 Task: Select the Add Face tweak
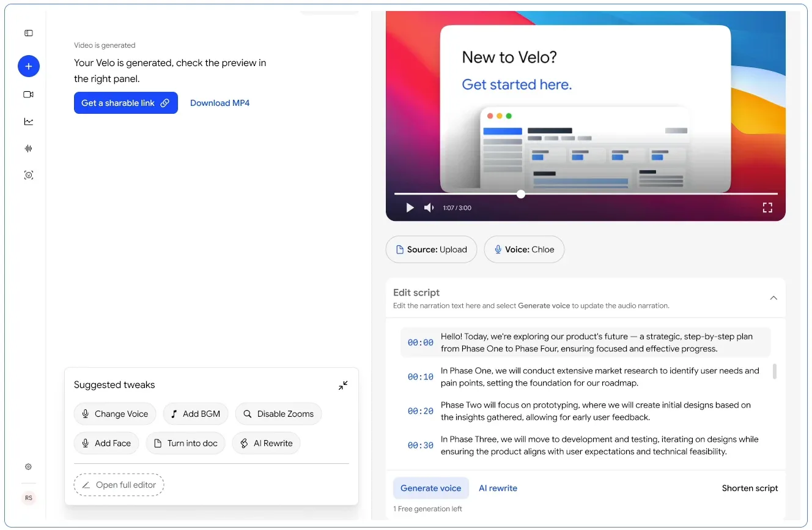pyautogui.click(x=106, y=443)
